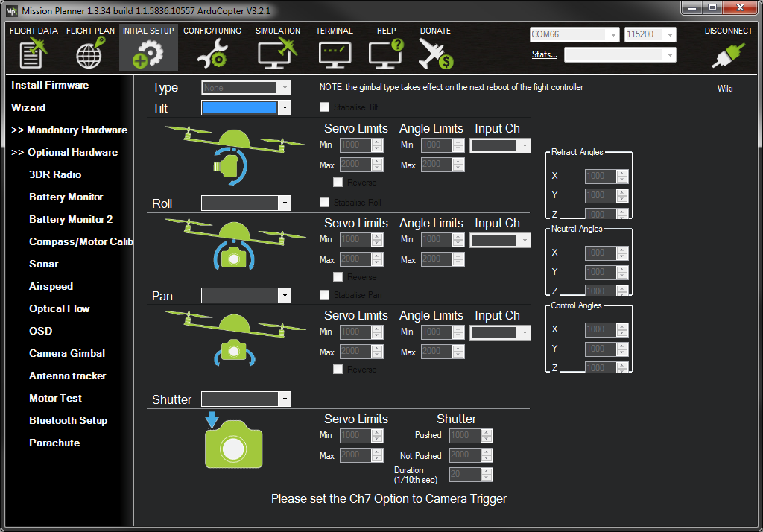Screen dimensions: 763x532
Task: Click the Pan Angle Limits Min field
Action: [x=443, y=332]
